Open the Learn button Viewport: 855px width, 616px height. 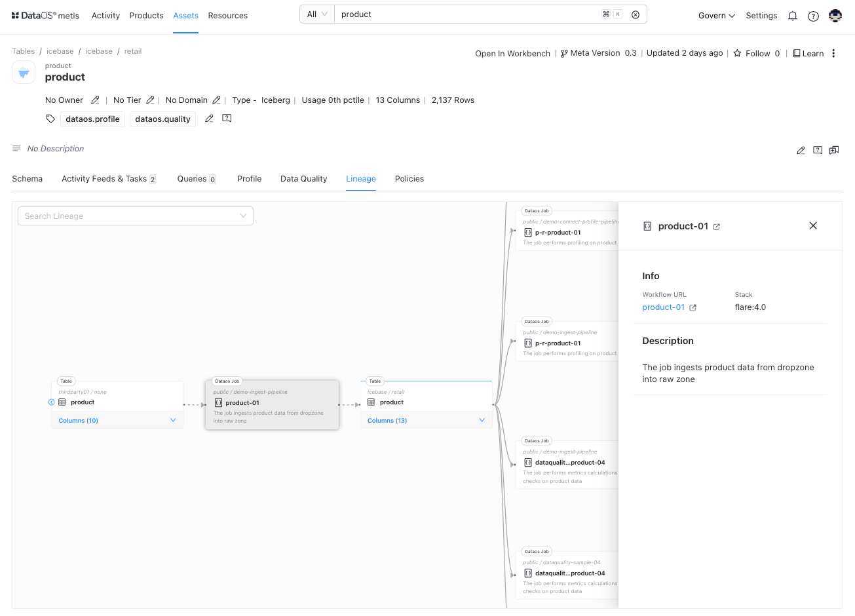(808, 54)
